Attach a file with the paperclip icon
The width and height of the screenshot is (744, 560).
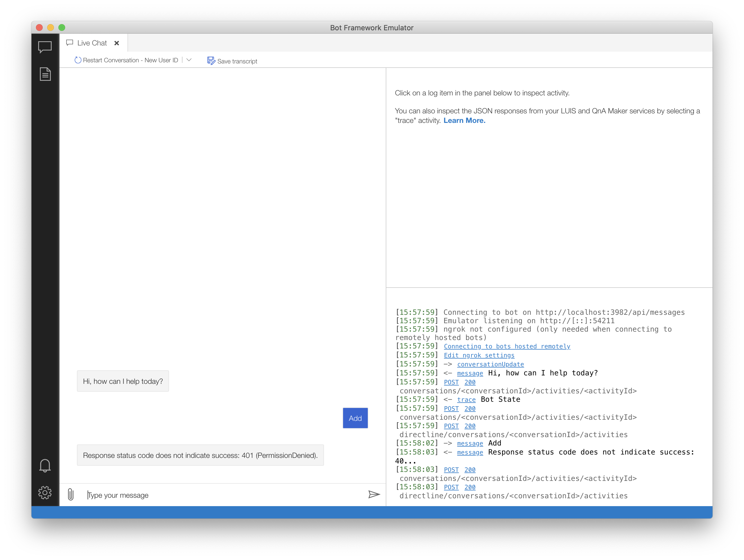70,494
